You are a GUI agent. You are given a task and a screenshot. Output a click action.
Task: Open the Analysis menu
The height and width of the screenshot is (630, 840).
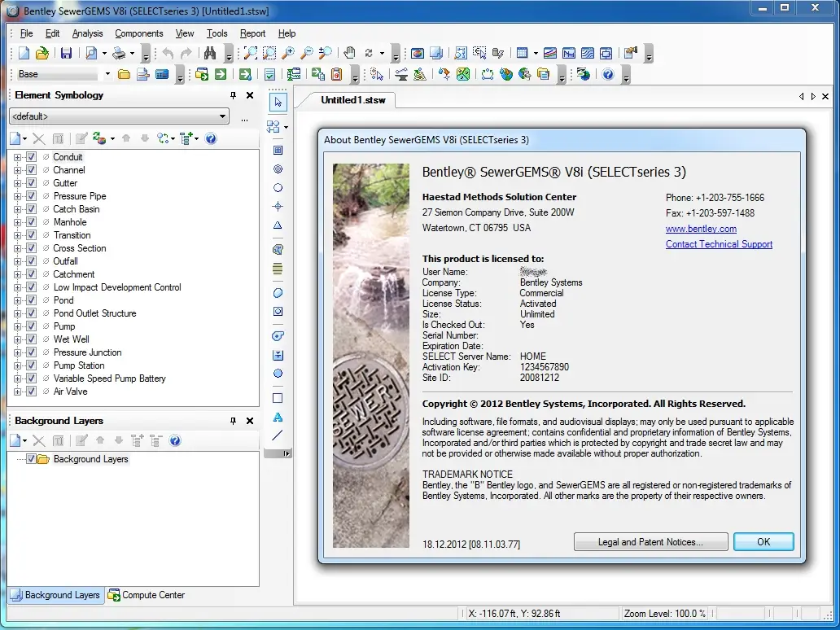[87, 33]
